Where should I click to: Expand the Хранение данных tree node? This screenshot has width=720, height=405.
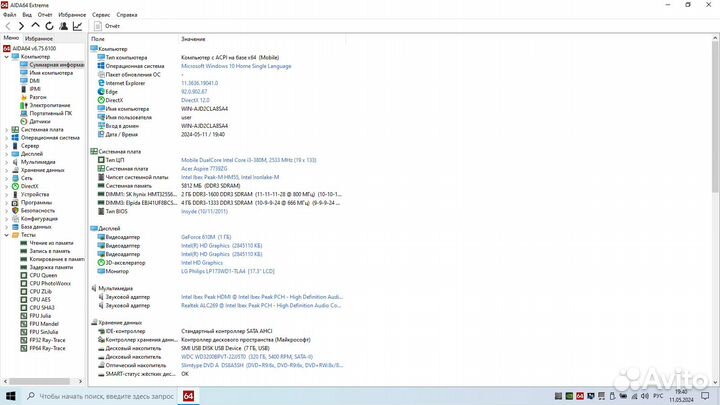tap(6, 170)
